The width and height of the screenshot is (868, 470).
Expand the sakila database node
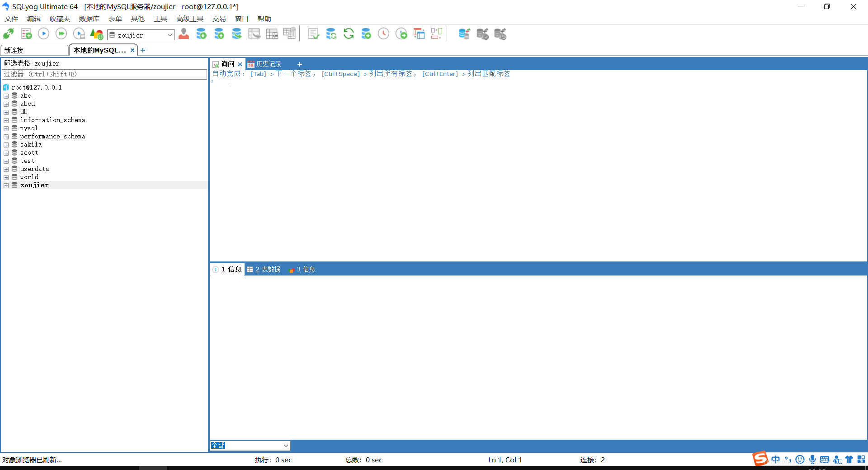click(x=6, y=145)
